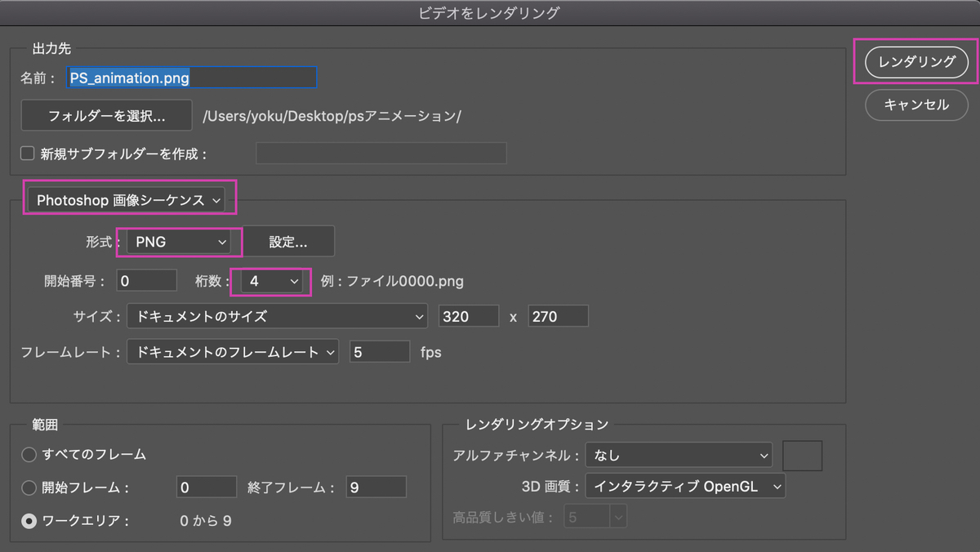Click the レンダリング button
The height and width of the screenshot is (552, 980).
point(916,61)
